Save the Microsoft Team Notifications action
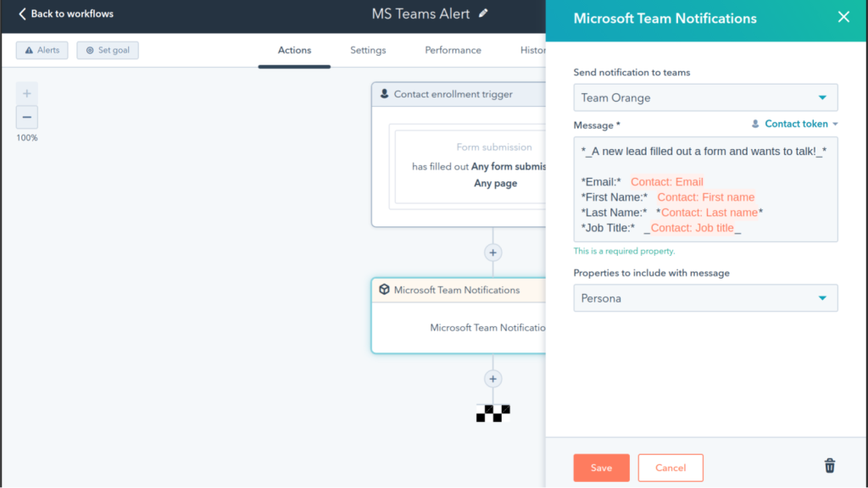Viewport: 868px width, 488px height. (x=601, y=467)
